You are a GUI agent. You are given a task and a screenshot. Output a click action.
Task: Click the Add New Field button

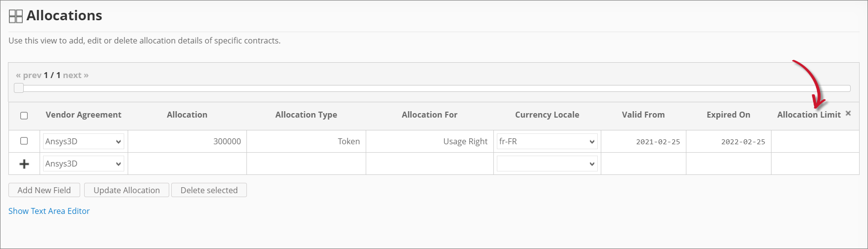(x=44, y=190)
